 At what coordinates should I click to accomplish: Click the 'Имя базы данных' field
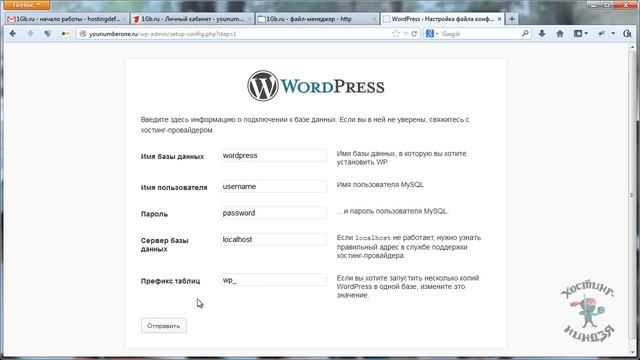pos(273,156)
